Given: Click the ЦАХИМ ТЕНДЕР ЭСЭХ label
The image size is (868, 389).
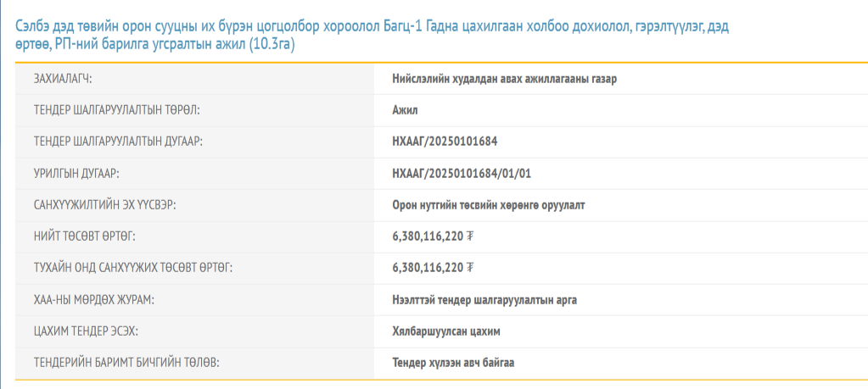Looking at the screenshot, I should point(85,331).
